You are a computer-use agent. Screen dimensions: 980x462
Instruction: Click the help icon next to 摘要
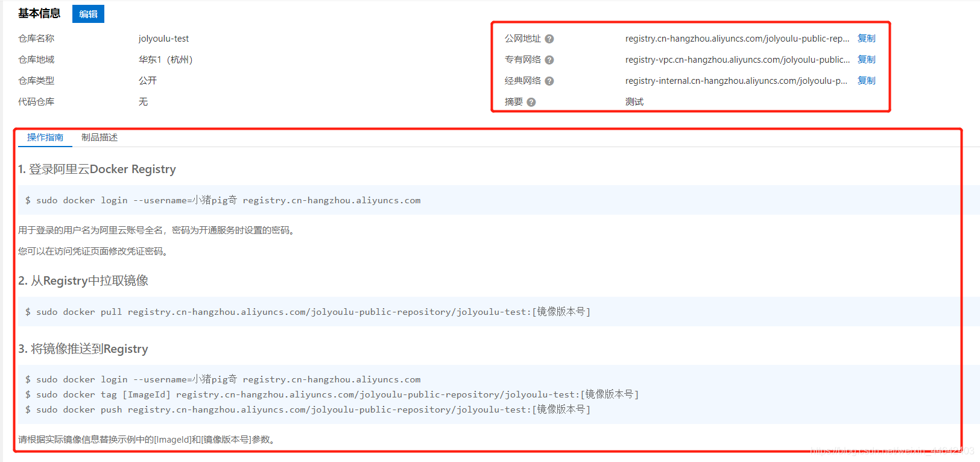click(531, 102)
